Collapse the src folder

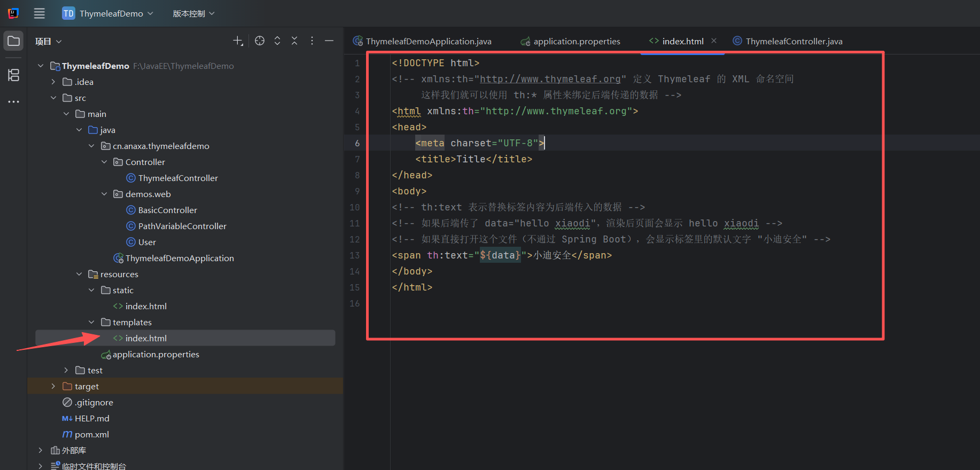point(53,98)
